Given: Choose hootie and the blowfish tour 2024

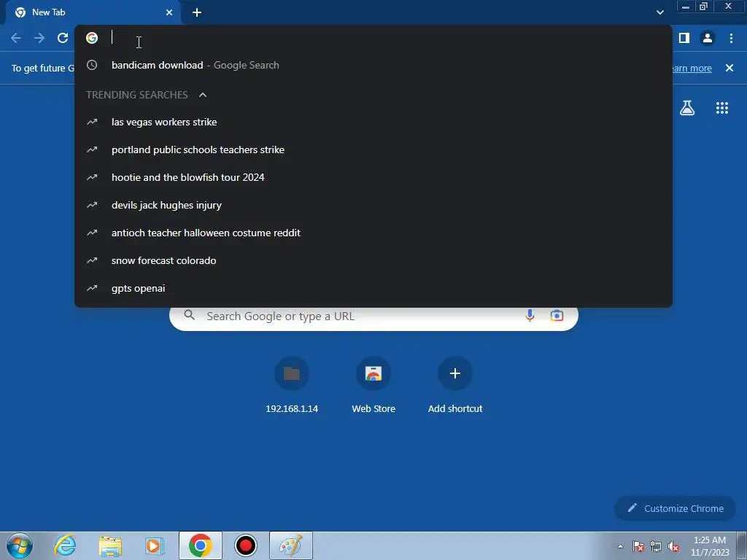Looking at the screenshot, I should click(x=373, y=177).
